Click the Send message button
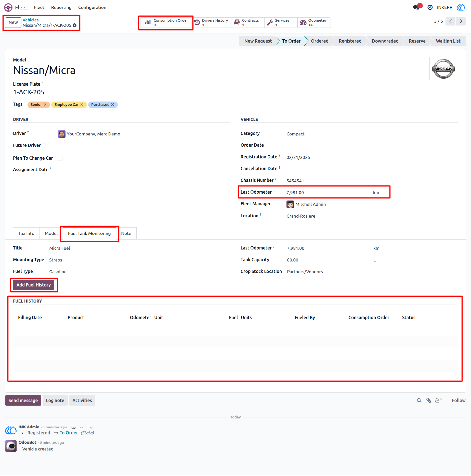The image size is (471, 476). click(23, 400)
